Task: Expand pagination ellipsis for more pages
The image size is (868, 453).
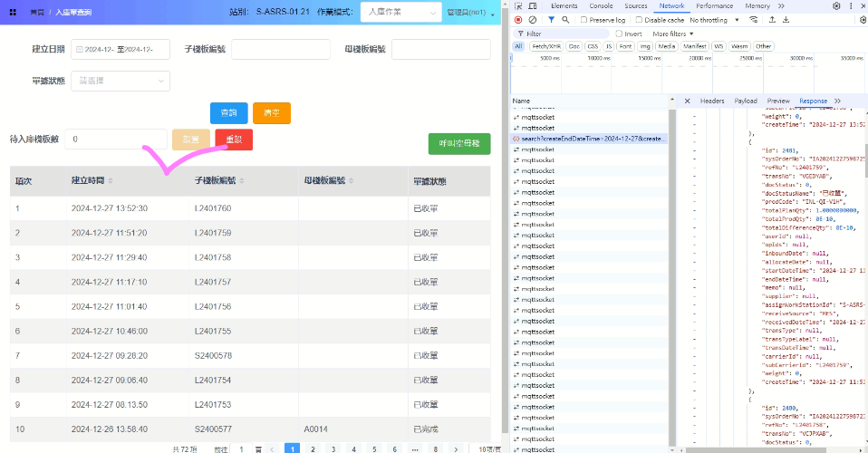Action: [415, 449]
